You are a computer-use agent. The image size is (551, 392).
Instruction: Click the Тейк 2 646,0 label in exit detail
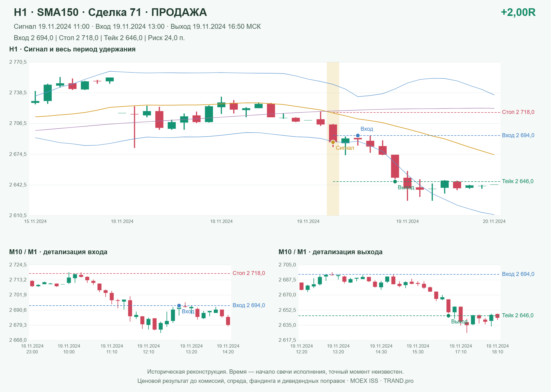point(518,315)
